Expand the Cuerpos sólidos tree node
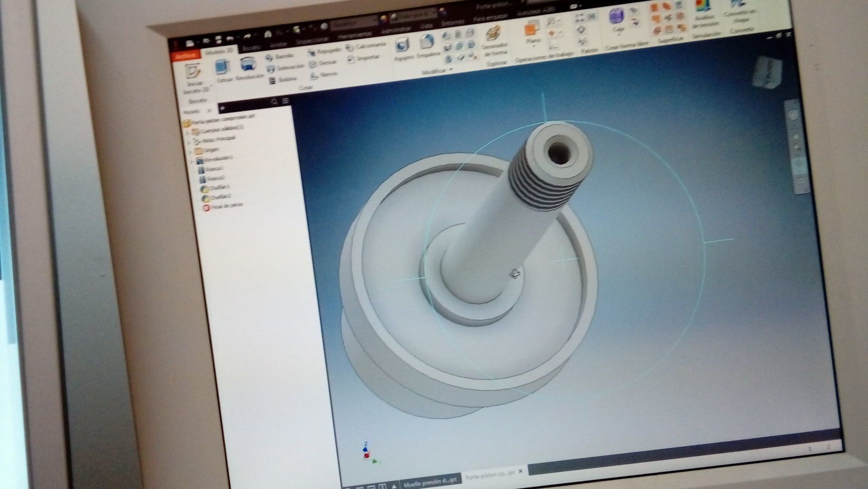This screenshot has width=868, height=489. point(187,132)
